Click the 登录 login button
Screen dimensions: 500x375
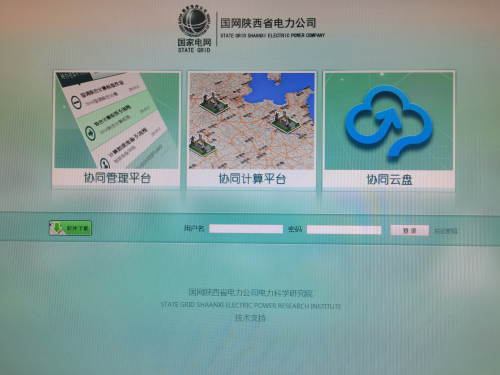pyautogui.click(x=410, y=230)
